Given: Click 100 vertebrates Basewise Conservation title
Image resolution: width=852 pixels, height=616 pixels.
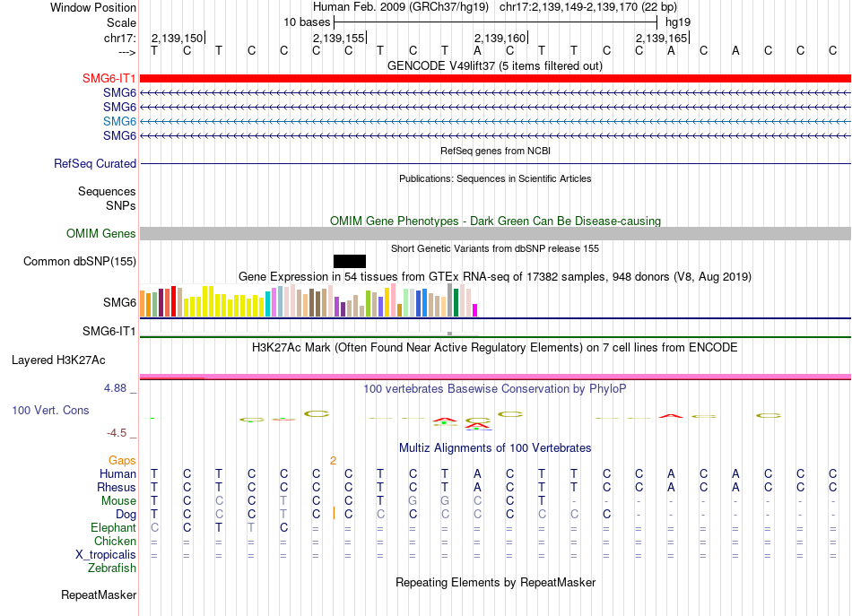Looking at the screenshot, I should 495,388.
